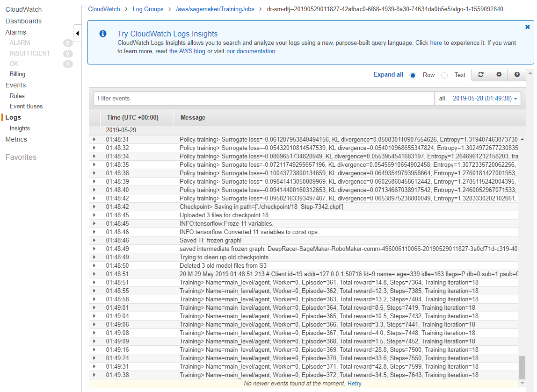Expand the 01:48:38 Policy training row

[x=94, y=173]
